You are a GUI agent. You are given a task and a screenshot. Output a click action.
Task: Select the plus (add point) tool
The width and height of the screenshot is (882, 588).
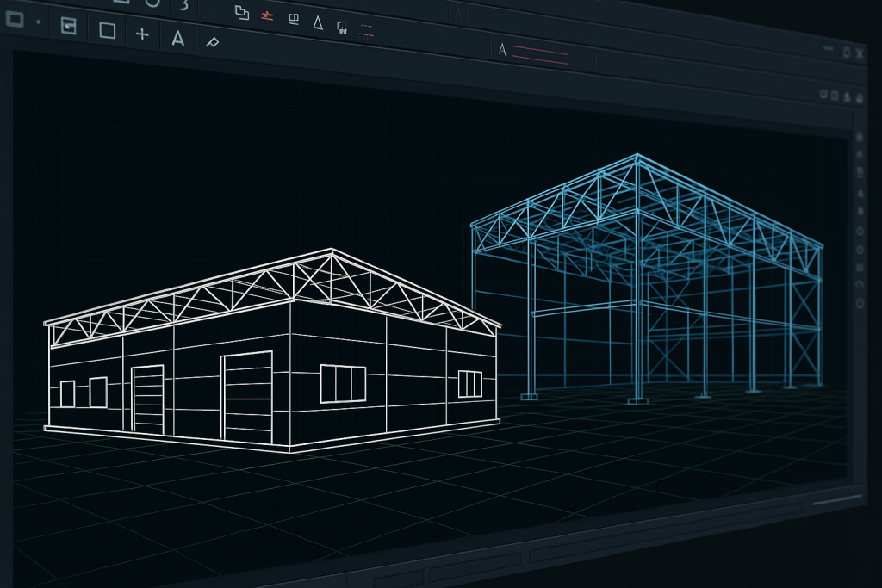(142, 34)
